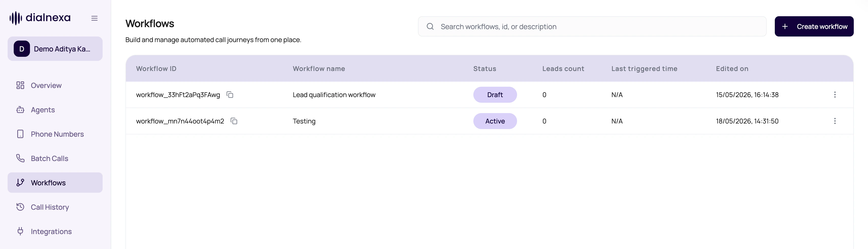Click the dialnexa logo
Screen dimensions: 868x249
(40, 18)
